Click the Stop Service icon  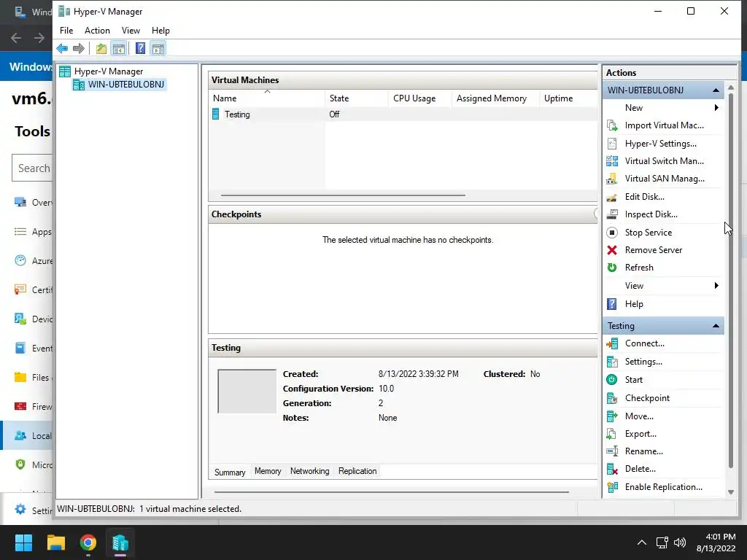612,233
